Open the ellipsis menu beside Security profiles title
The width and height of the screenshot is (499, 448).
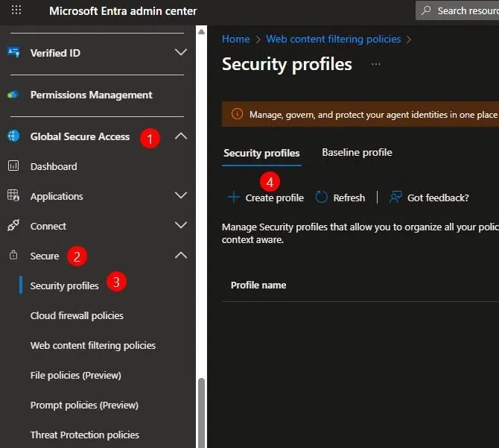376,64
